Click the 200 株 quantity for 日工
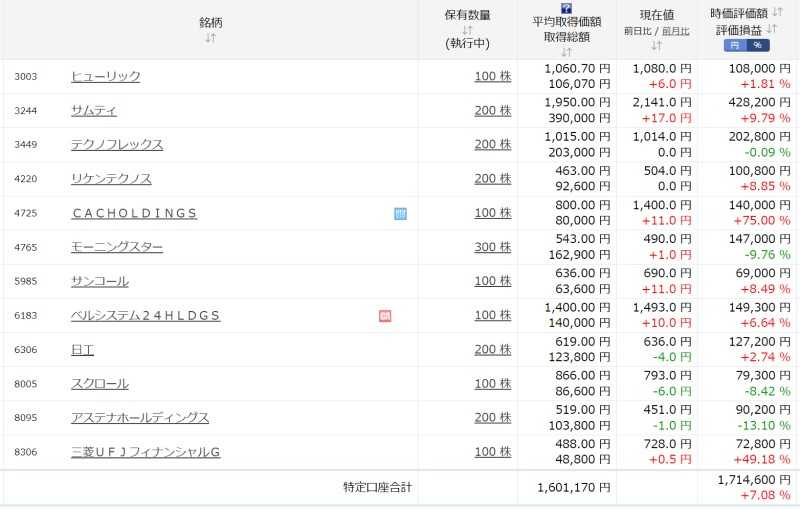The height and width of the screenshot is (509, 800). point(493,350)
